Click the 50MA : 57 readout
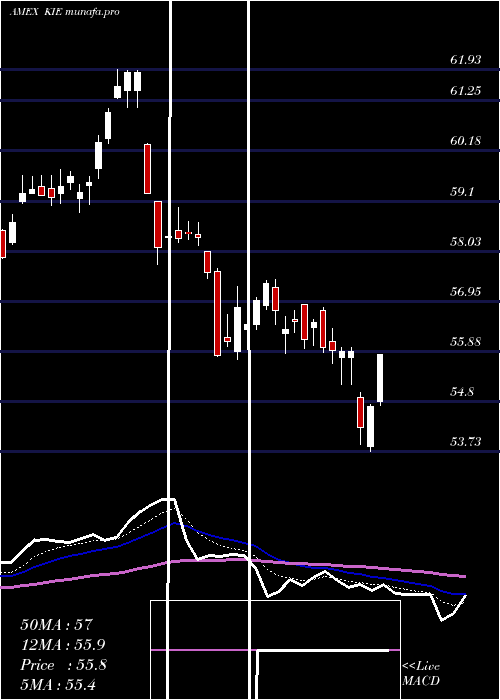 (x=56, y=625)
